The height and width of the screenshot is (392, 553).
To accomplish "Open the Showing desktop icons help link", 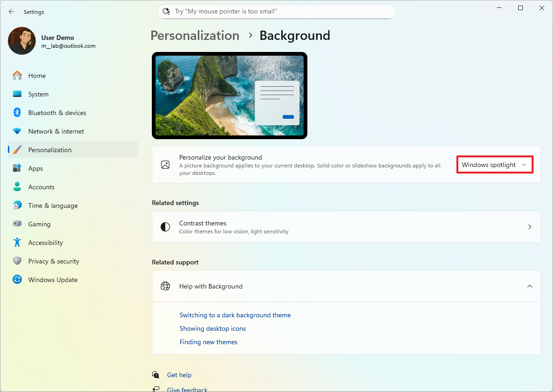I will tap(213, 328).
